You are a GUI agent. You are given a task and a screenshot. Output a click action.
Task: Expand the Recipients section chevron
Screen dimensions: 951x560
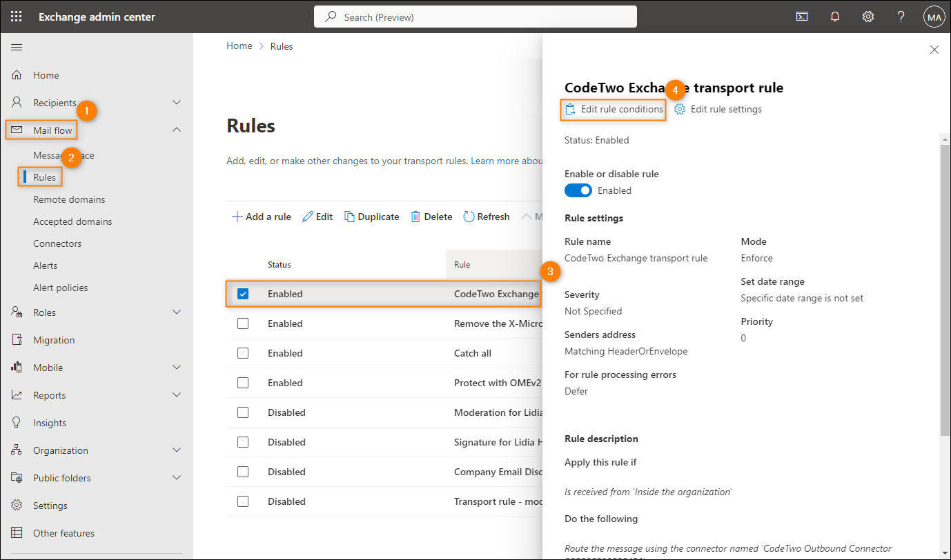[x=177, y=103]
